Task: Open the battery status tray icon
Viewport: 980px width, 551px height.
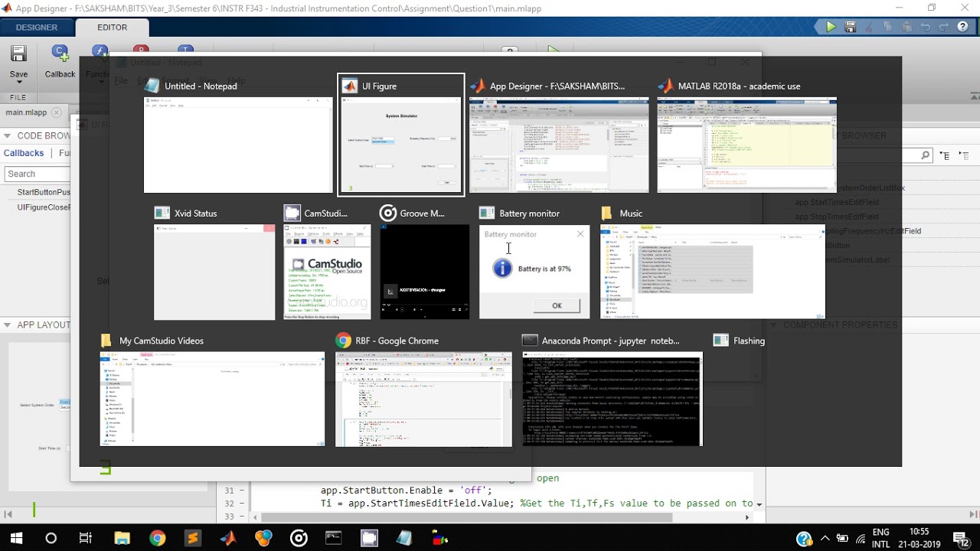Action: [843, 538]
